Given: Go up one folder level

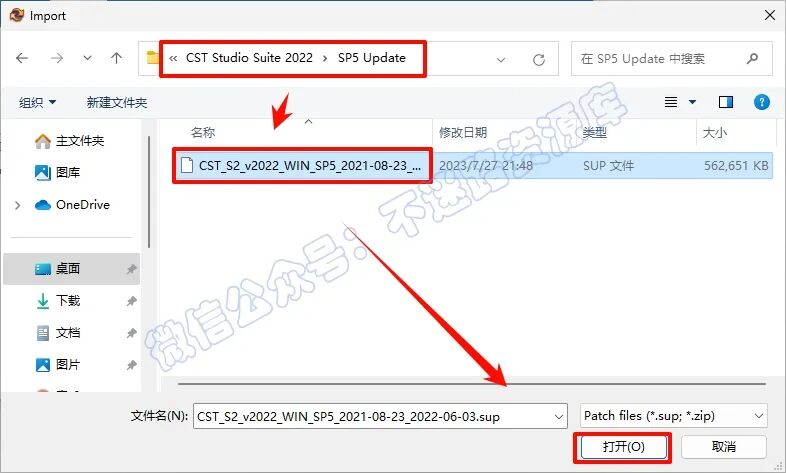Looking at the screenshot, I should pos(116,58).
